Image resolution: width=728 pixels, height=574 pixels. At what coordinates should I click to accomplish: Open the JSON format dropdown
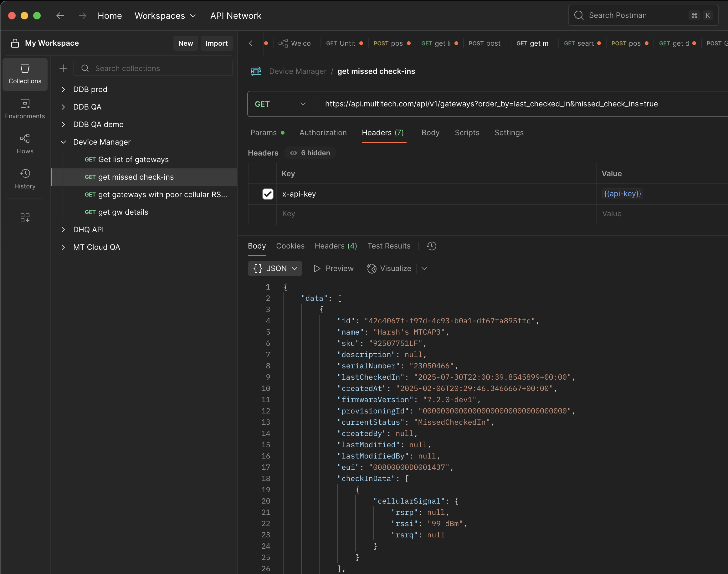click(x=275, y=269)
